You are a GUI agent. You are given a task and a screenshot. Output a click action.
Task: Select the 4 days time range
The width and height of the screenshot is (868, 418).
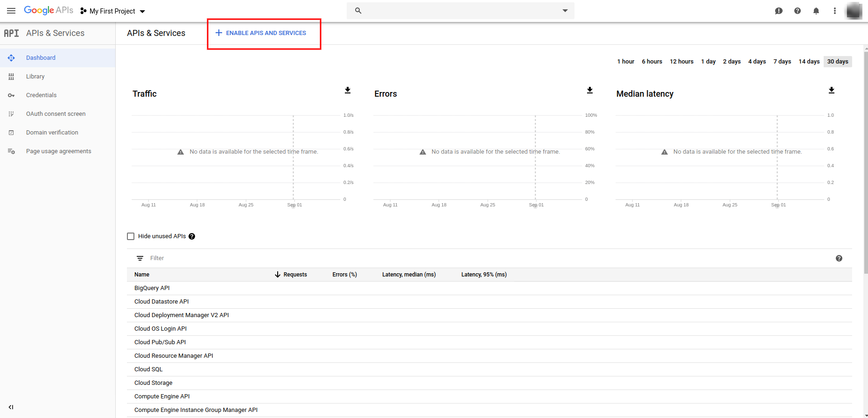coord(757,62)
